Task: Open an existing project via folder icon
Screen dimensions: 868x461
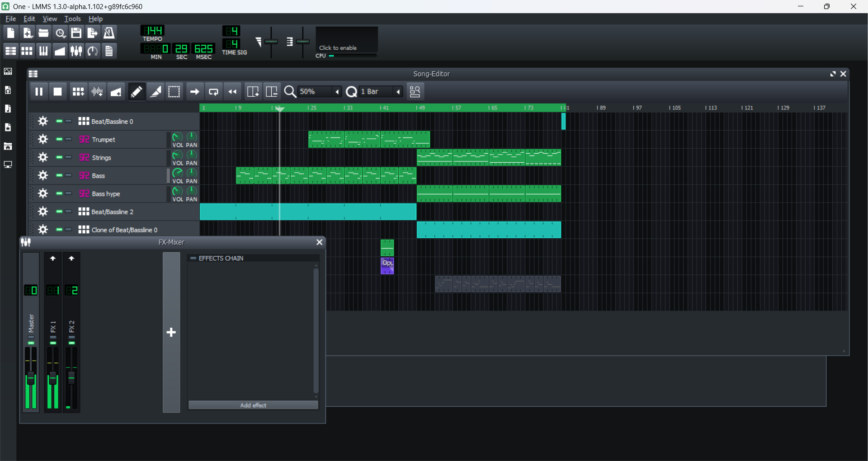Action: tap(43, 33)
